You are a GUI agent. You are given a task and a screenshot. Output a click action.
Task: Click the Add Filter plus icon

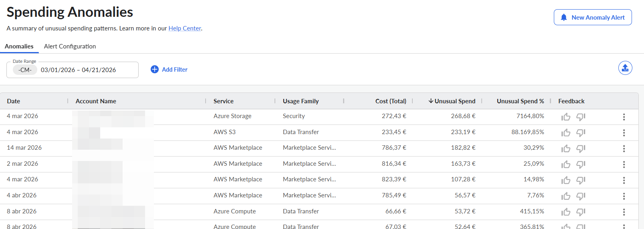(x=155, y=69)
